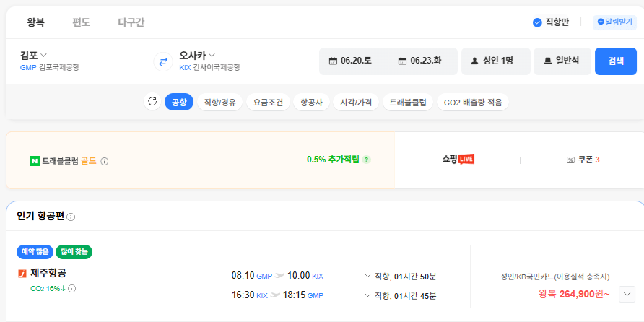Swap departure and arrival airports icon

pyautogui.click(x=163, y=62)
